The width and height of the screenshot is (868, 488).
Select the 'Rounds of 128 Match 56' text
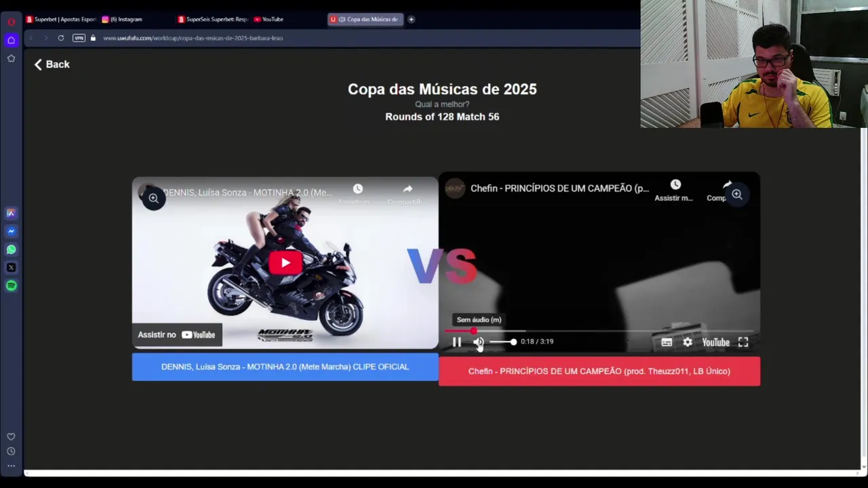442,117
